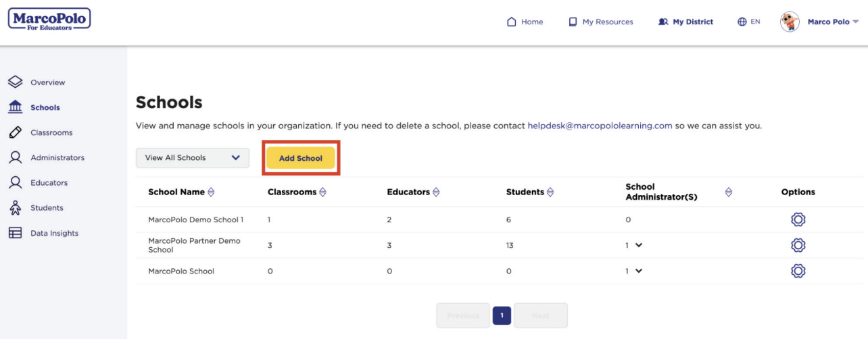Sort by Students column arrows

pos(550,192)
